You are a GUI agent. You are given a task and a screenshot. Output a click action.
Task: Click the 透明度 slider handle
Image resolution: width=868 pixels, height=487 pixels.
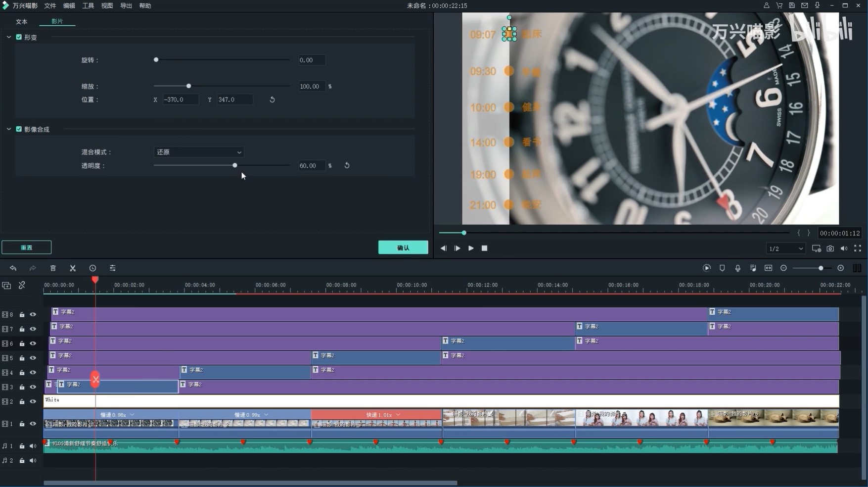[235, 165]
